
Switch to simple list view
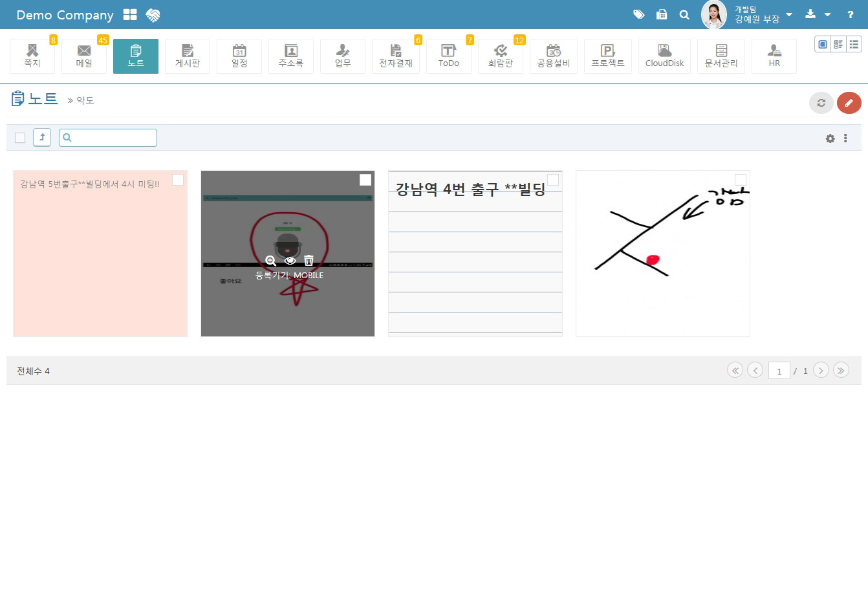[x=854, y=44]
